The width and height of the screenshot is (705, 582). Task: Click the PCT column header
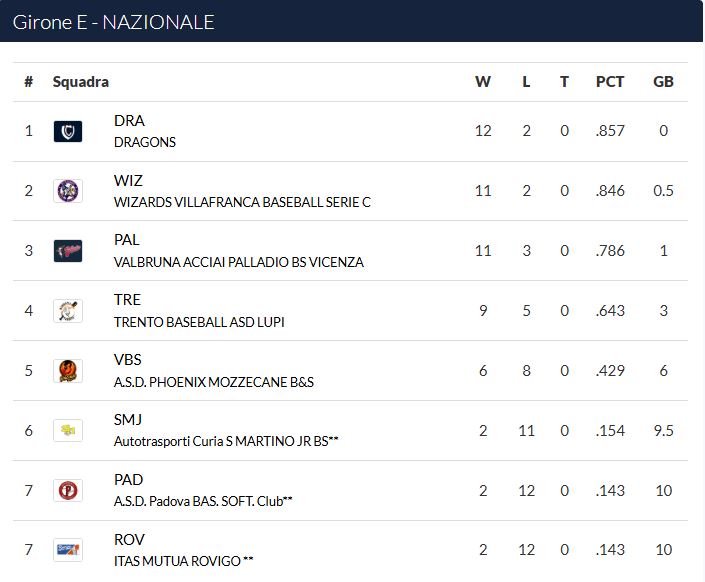click(x=610, y=82)
